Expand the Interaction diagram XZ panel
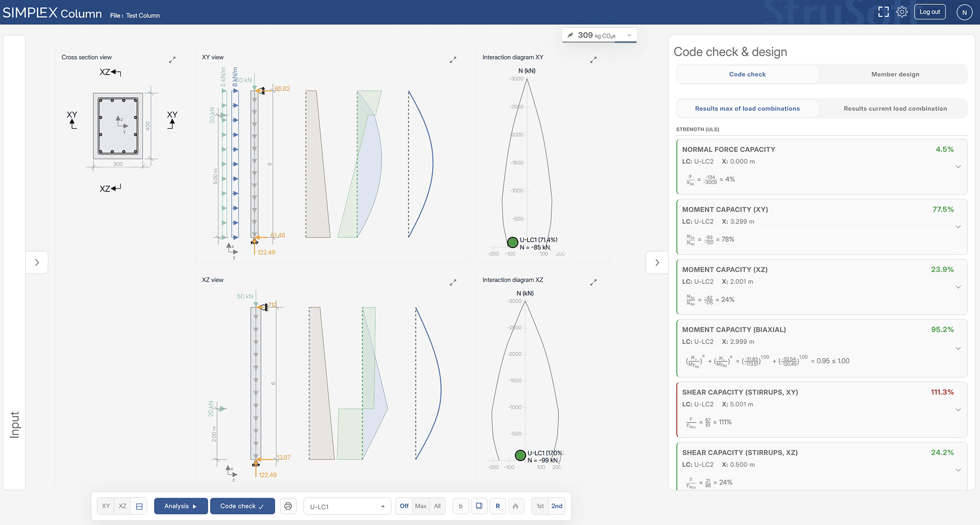 (x=593, y=282)
